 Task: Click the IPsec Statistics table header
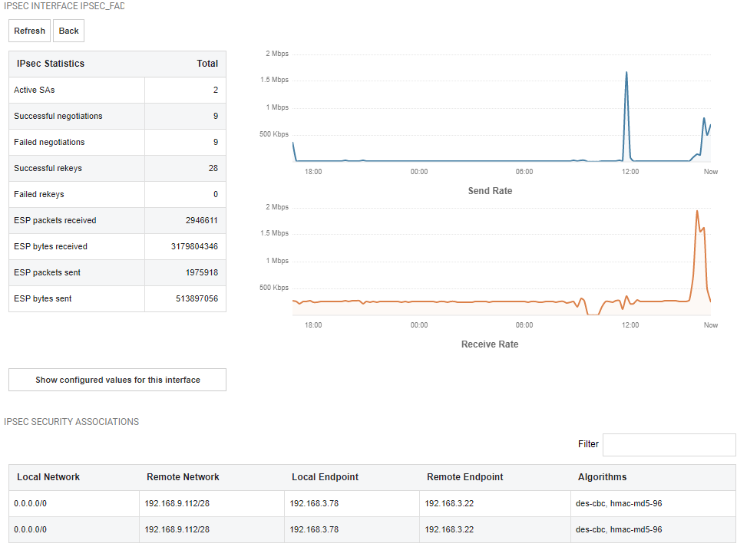(x=117, y=64)
